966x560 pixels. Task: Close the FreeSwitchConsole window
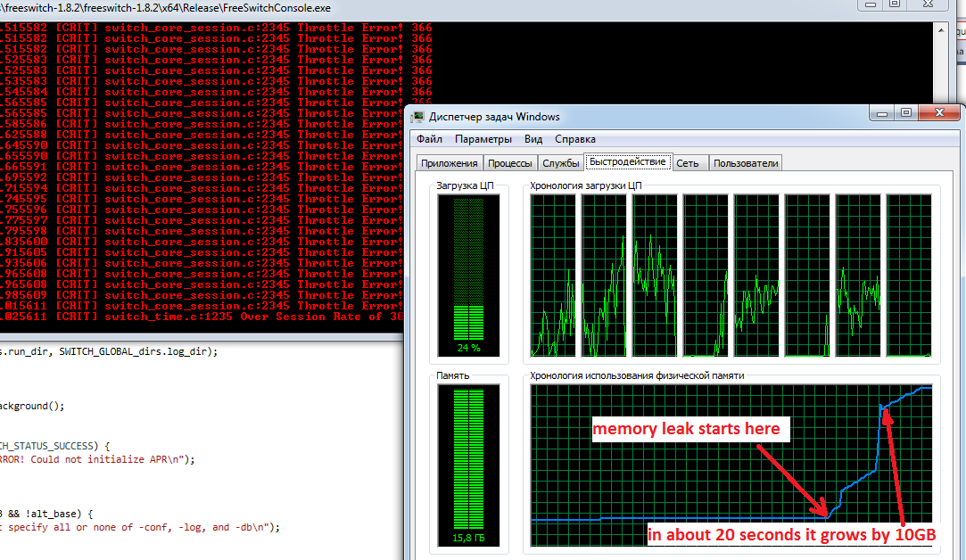pos(929,4)
